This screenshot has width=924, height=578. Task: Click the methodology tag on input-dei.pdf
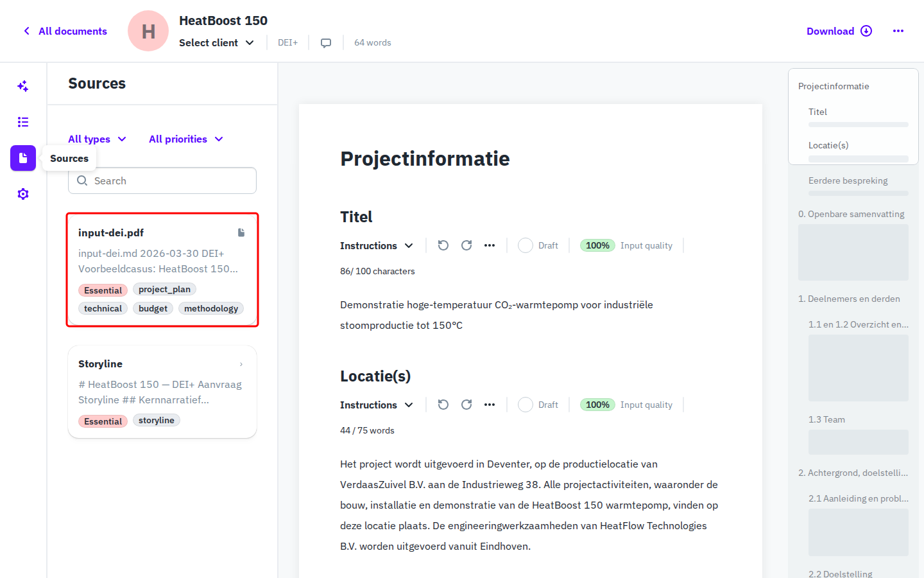click(211, 308)
